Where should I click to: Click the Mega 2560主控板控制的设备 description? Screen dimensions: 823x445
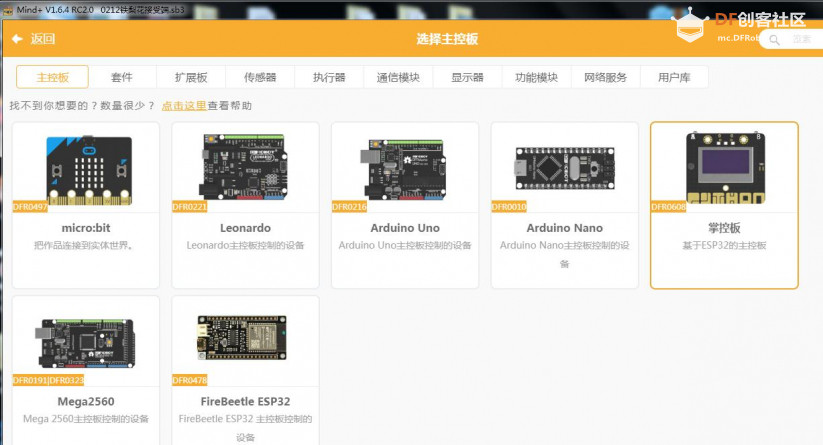pos(86,419)
